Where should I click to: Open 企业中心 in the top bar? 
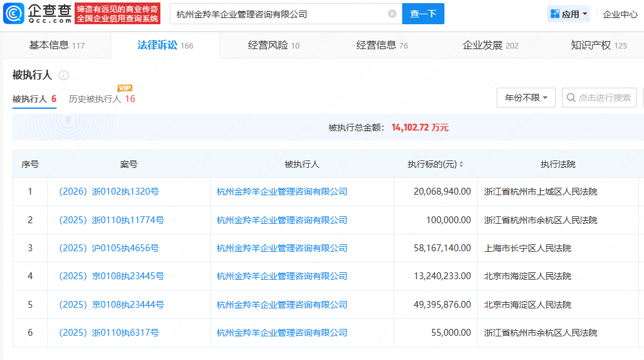620,14
